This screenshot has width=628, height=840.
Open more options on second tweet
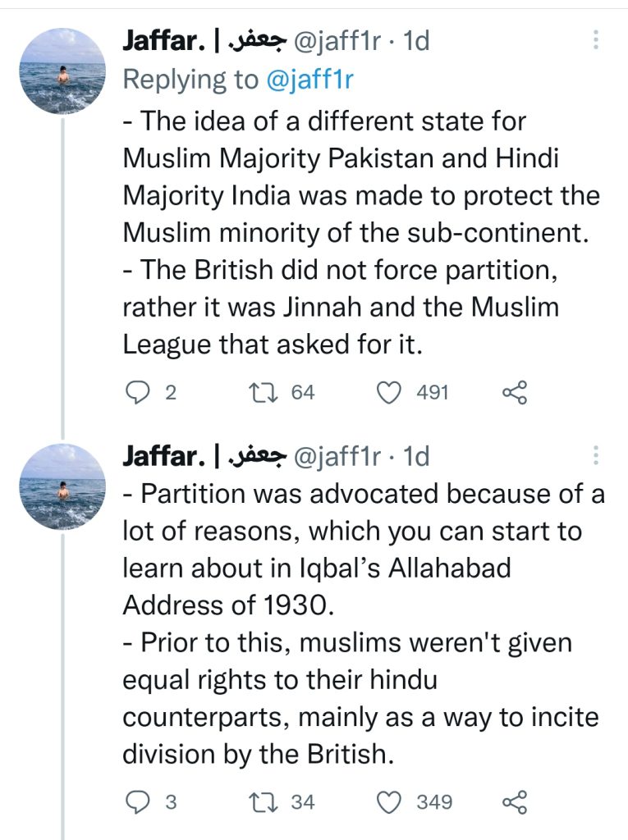coord(595,455)
